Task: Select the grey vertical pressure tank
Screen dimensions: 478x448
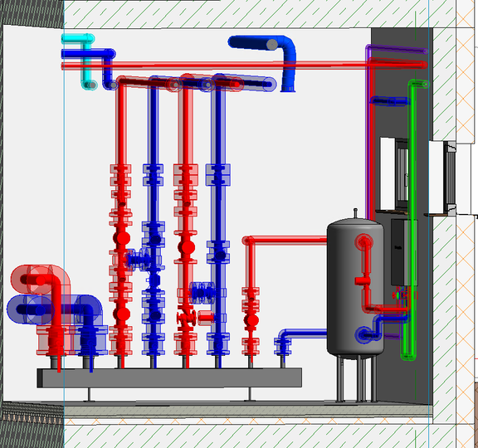Action: 355,288
